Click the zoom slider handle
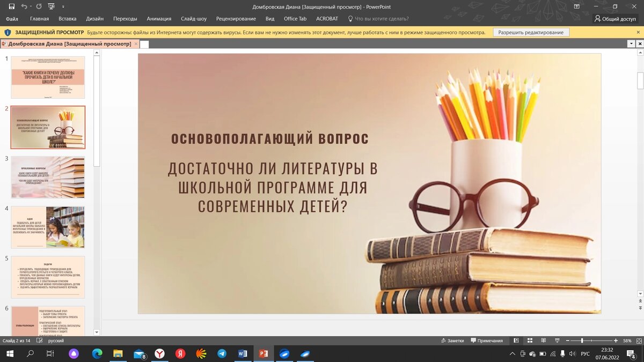Image resolution: width=644 pixels, height=362 pixels. pyautogui.click(x=582, y=341)
